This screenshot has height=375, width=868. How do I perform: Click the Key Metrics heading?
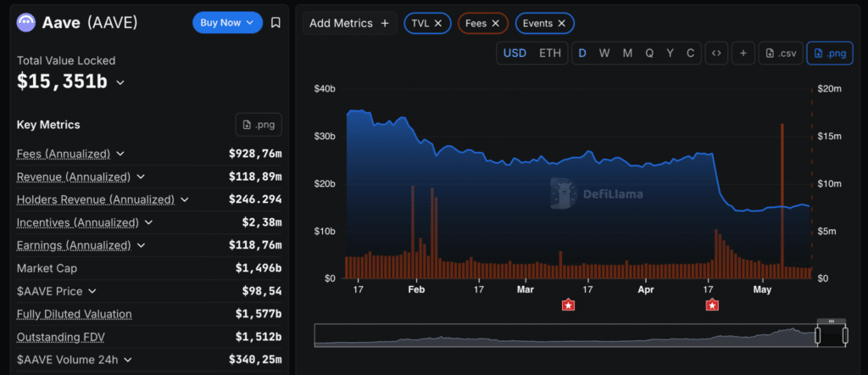(x=48, y=125)
